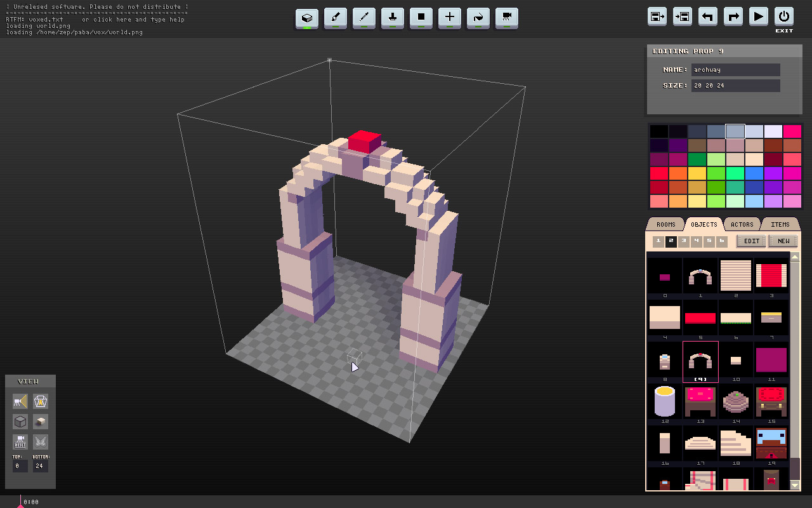Click the Edit button in objects panel
Image resolution: width=812 pixels, height=508 pixels.
coord(751,241)
